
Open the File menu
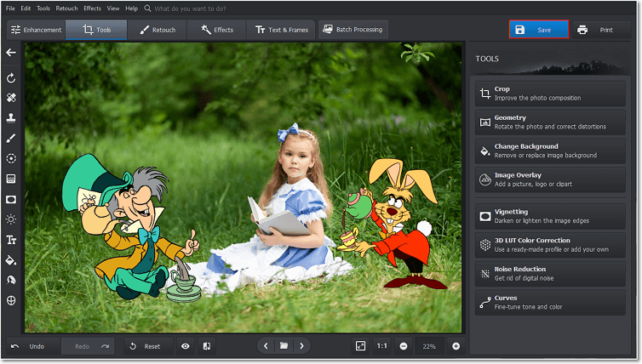(10, 9)
